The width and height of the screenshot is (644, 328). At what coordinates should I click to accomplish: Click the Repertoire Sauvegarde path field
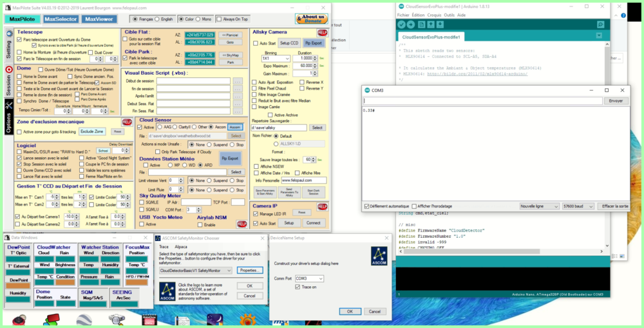pyautogui.click(x=279, y=128)
